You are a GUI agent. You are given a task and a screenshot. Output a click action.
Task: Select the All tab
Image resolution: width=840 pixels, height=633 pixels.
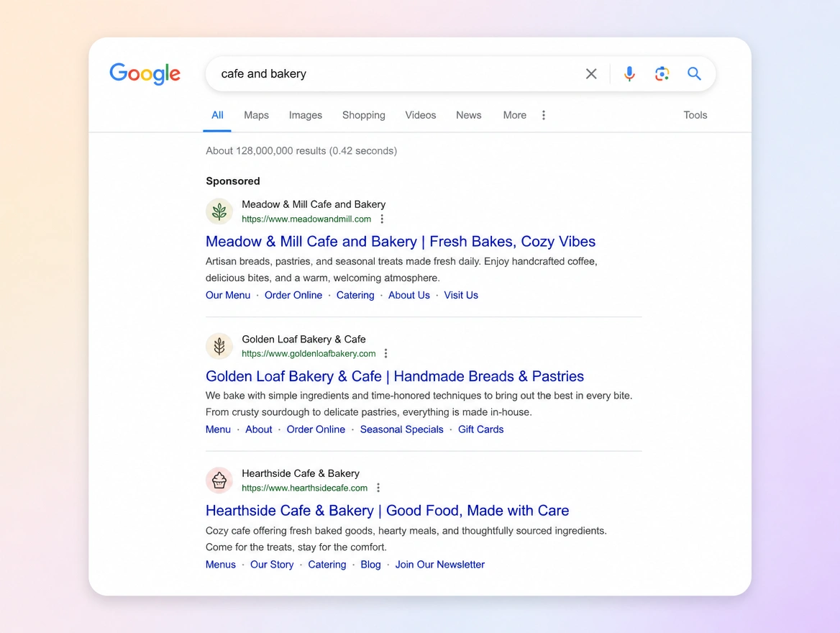point(217,115)
